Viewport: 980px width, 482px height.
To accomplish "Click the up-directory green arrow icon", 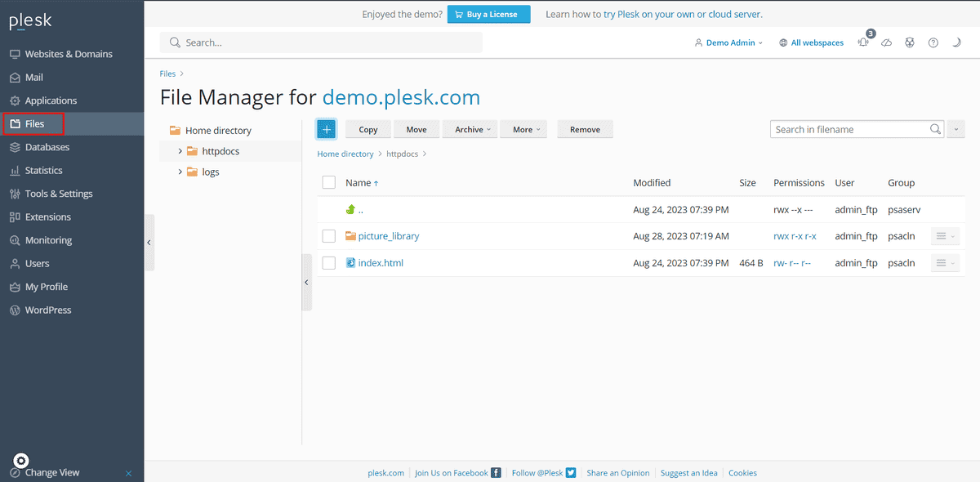I will tap(350, 209).
